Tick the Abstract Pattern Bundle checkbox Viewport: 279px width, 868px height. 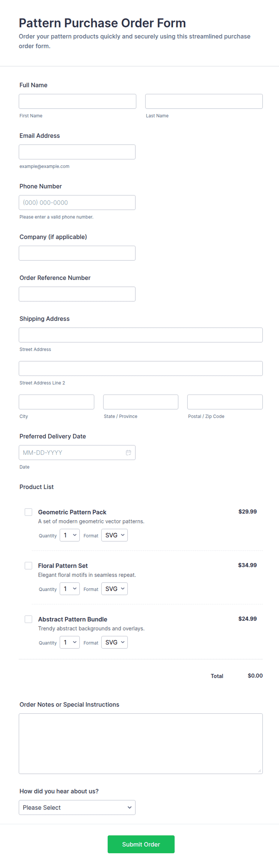click(28, 619)
